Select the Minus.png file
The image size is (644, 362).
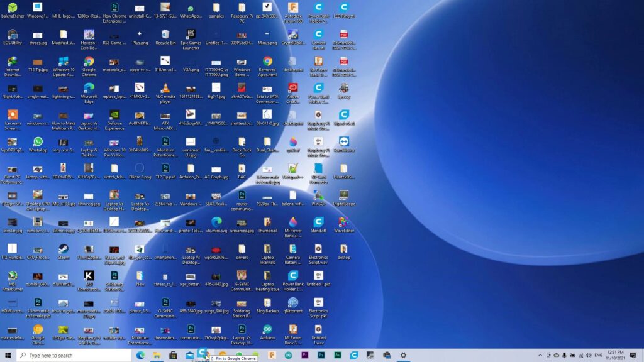267,37
